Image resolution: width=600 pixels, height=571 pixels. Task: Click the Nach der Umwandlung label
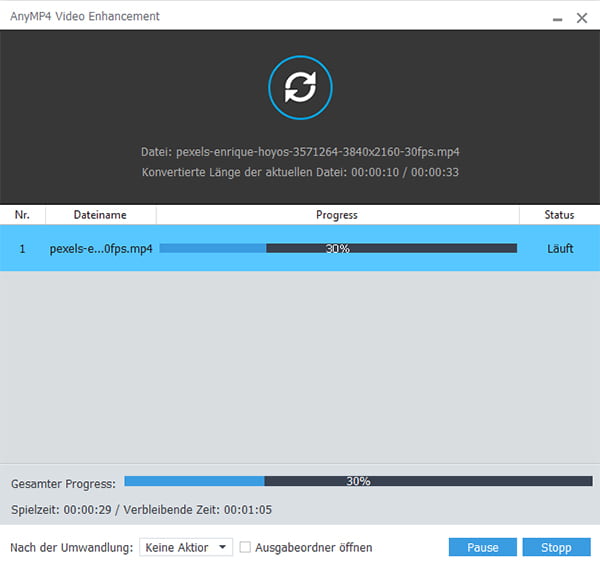(72, 548)
